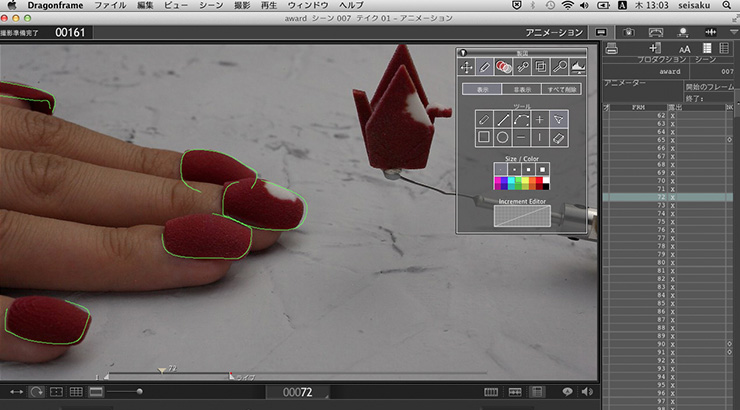The height and width of the screenshot is (410, 740).
Task: Select the largest brush size
Action: click(543, 169)
